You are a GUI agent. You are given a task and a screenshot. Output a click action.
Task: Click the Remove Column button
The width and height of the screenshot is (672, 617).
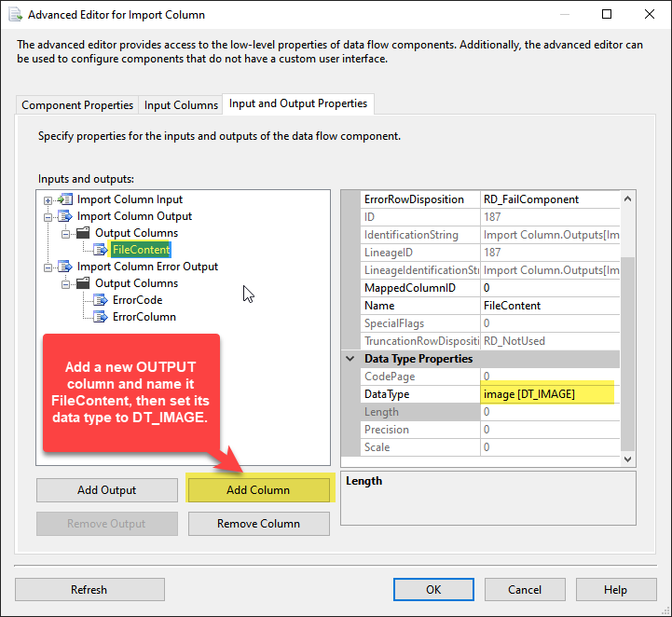(x=258, y=524)
